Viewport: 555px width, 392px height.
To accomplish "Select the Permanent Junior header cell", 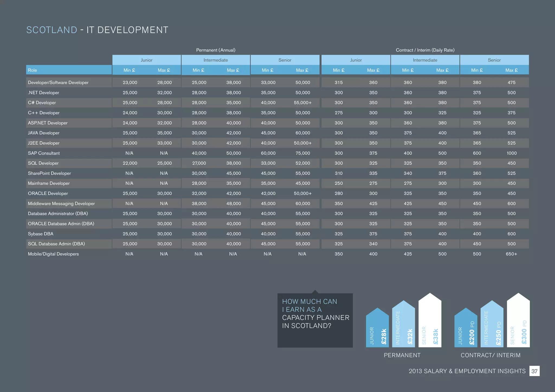I will point(147,60).
